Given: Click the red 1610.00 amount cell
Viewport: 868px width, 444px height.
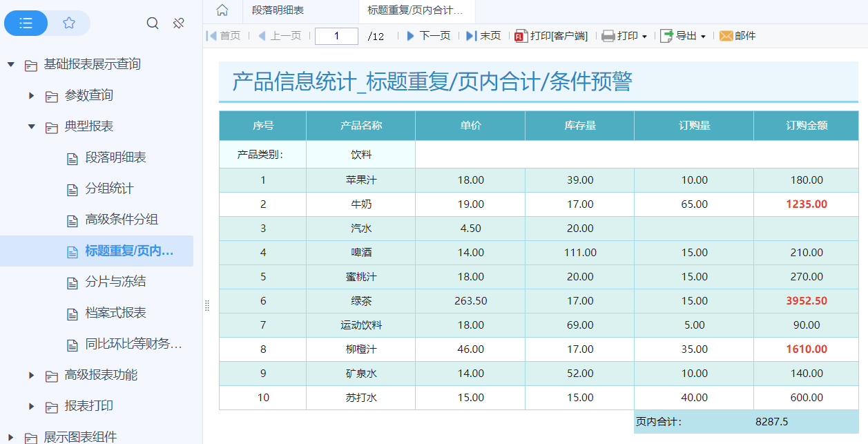Looking at the screenshot, I should 807,349.
